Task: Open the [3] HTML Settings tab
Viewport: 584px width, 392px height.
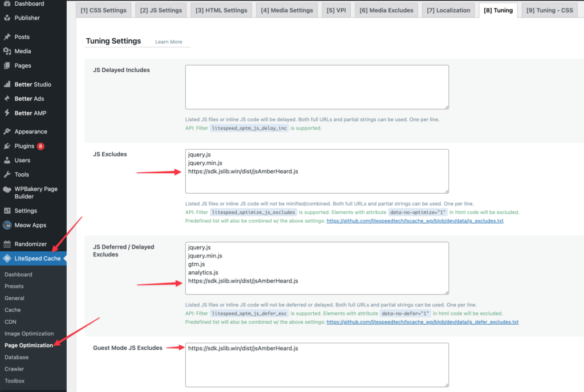Action: tap(221, 10)
